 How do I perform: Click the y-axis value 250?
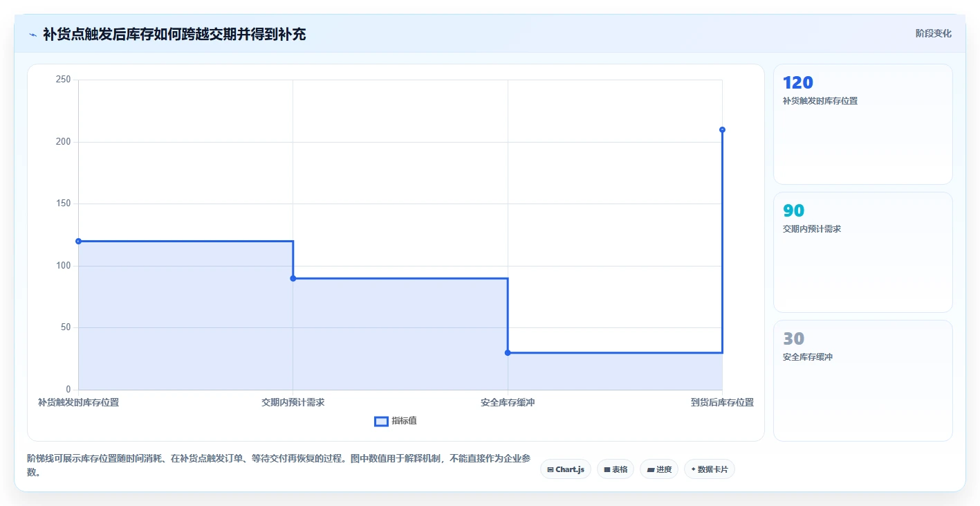pyautogui.click(x=64, y=80)
